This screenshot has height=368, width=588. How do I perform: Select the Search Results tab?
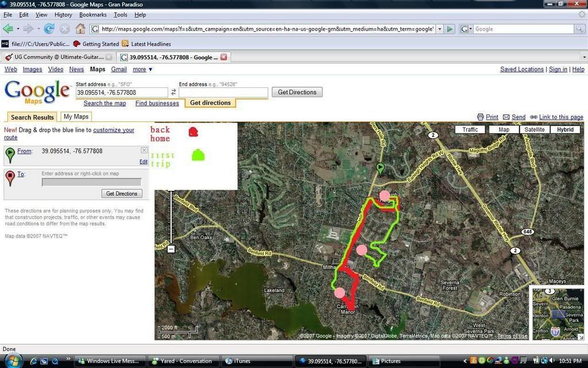coord(32,117)
